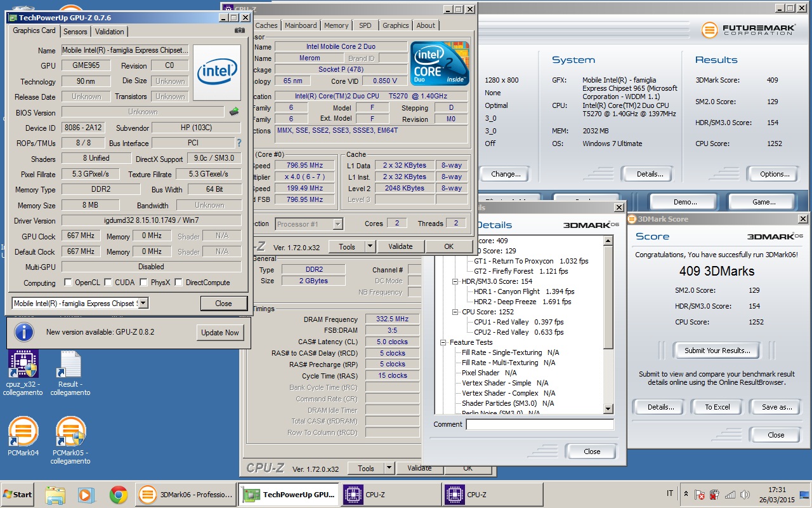Enable the OpenCL checkbox
Image resolution: width=812 pixels, height=508 pixels.
[69, 283]
